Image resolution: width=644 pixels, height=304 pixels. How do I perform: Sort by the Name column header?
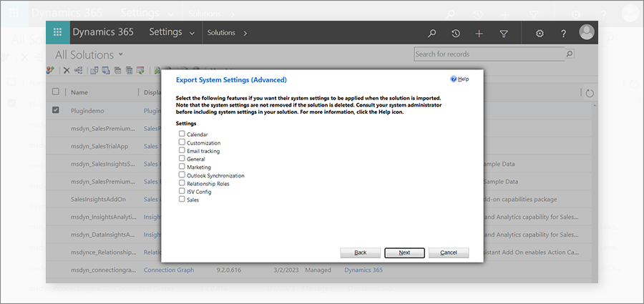79,92
